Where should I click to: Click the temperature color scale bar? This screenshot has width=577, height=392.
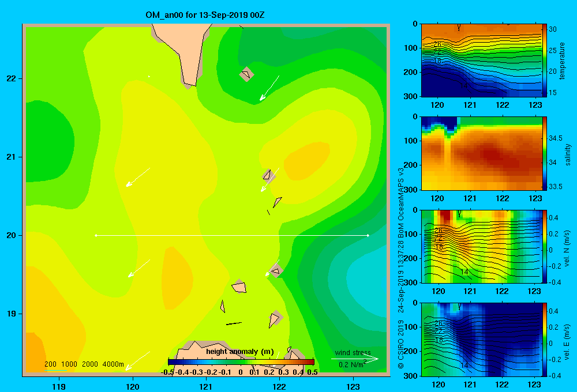pos(545,61)
